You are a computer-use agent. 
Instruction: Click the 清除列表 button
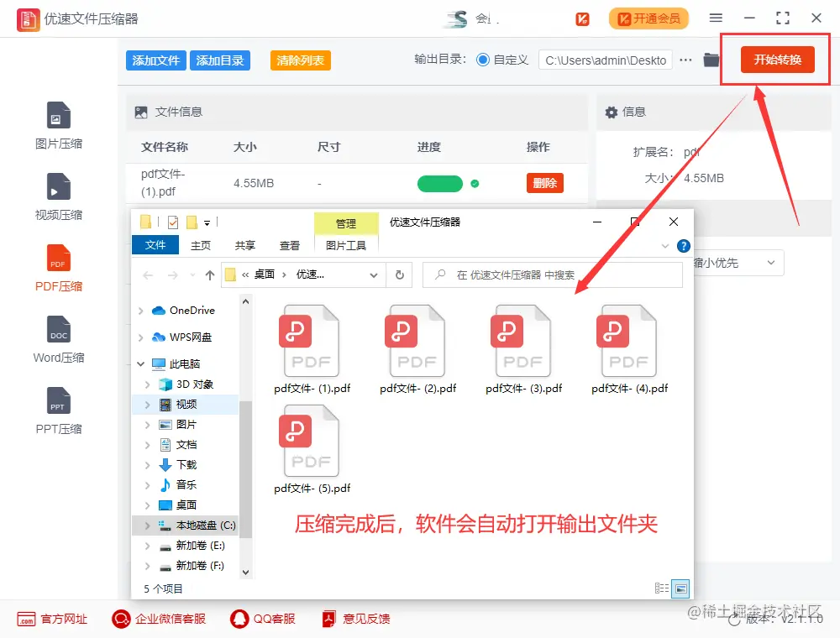[x=301, y=60]
